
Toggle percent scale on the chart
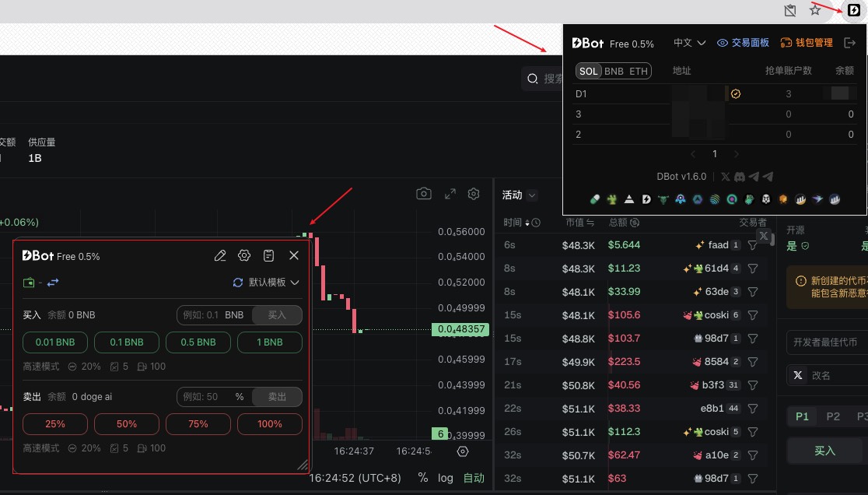tap(422, 478)
